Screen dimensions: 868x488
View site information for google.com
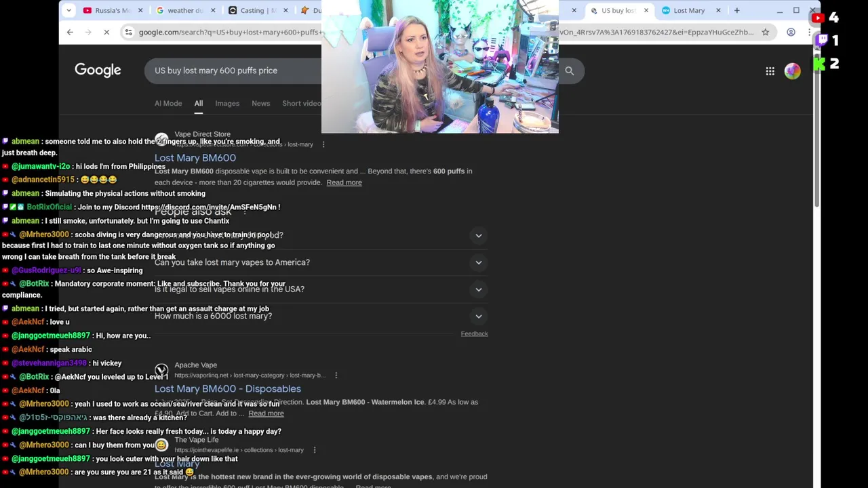pos(128,32)
